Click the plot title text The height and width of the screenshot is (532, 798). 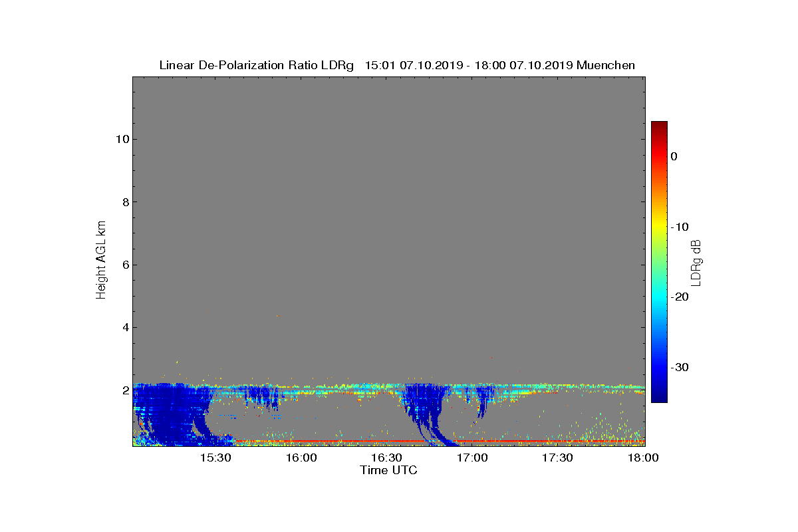[x=397, y=65]
